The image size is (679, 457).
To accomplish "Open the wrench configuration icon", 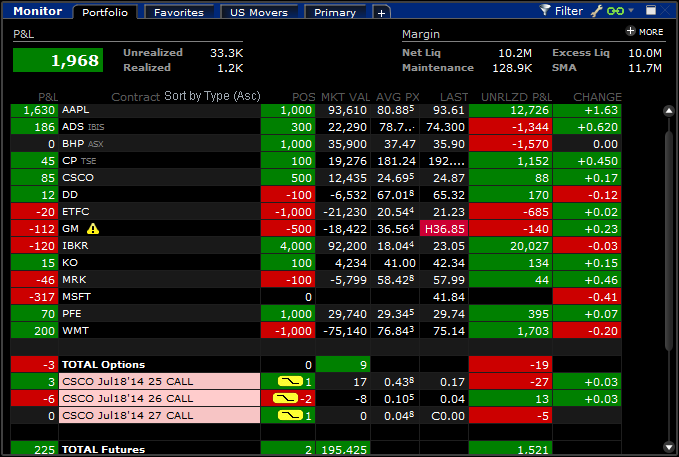I will (597, 11).
